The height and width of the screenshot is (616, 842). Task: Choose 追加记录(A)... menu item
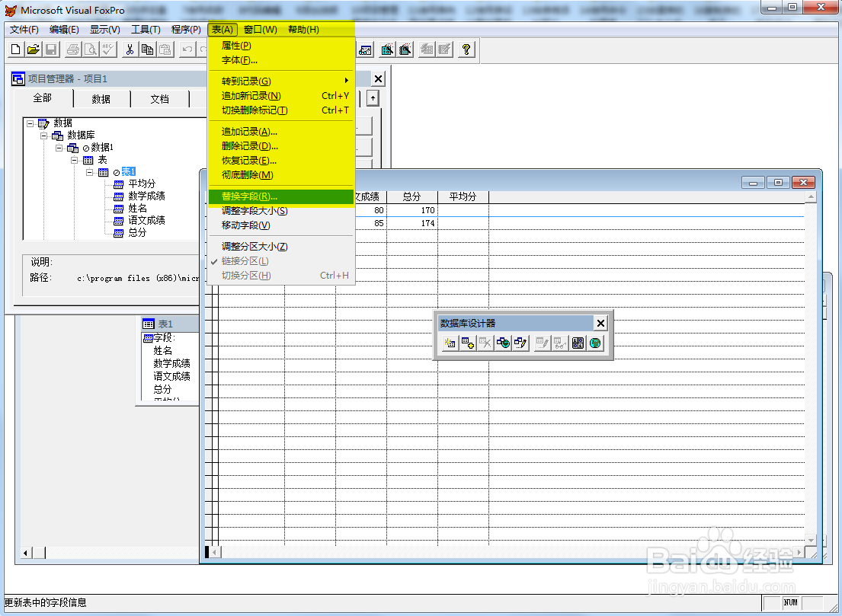tap(281, 132)
